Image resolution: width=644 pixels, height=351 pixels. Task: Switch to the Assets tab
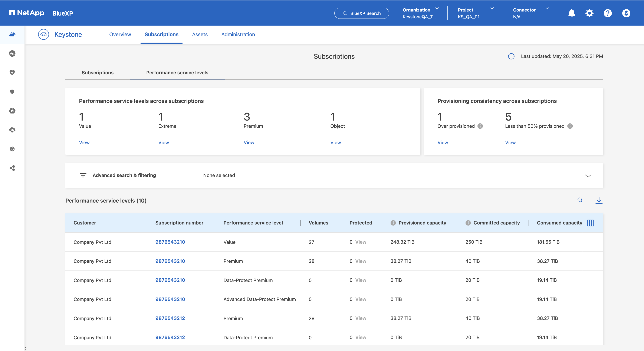pyautogui.click(x=200, y=35)
